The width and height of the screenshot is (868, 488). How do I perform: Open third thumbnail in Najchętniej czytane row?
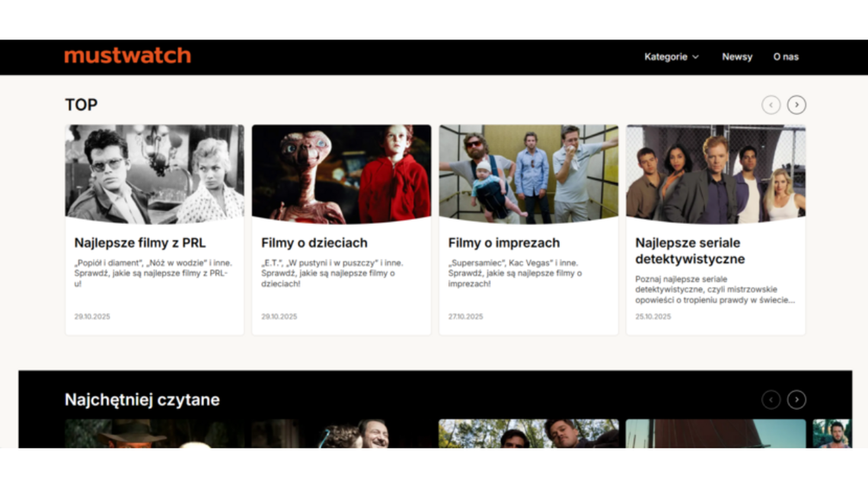[x=528, y=433]
